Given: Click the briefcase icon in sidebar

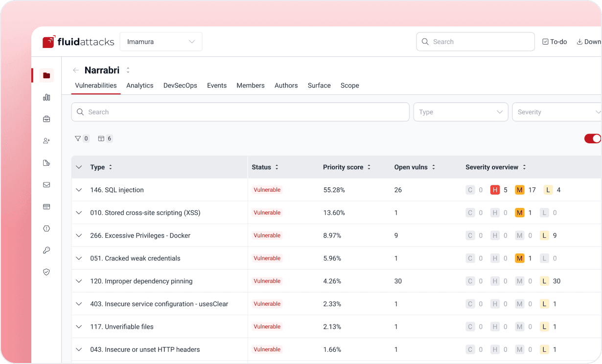Looking at the screenshot, I should [46, 119].
